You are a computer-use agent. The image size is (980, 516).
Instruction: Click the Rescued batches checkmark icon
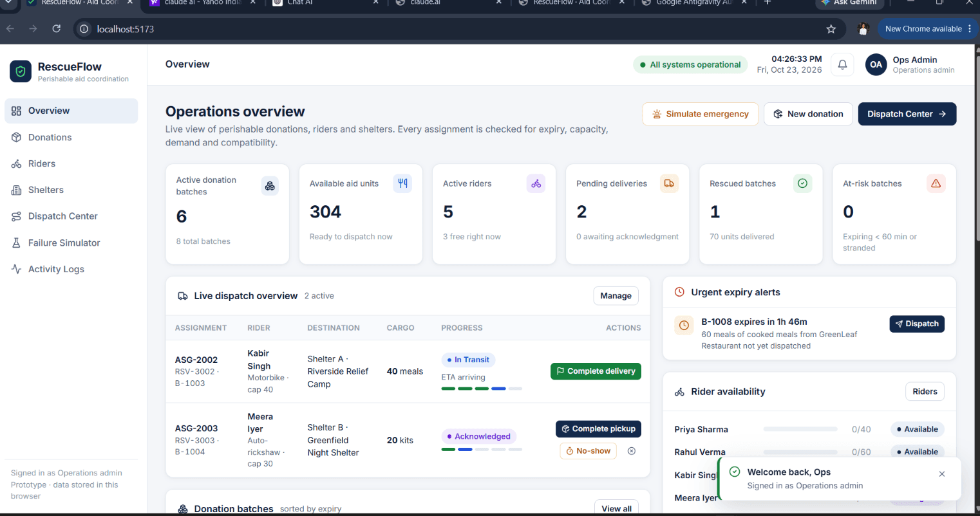click(802, 183)
